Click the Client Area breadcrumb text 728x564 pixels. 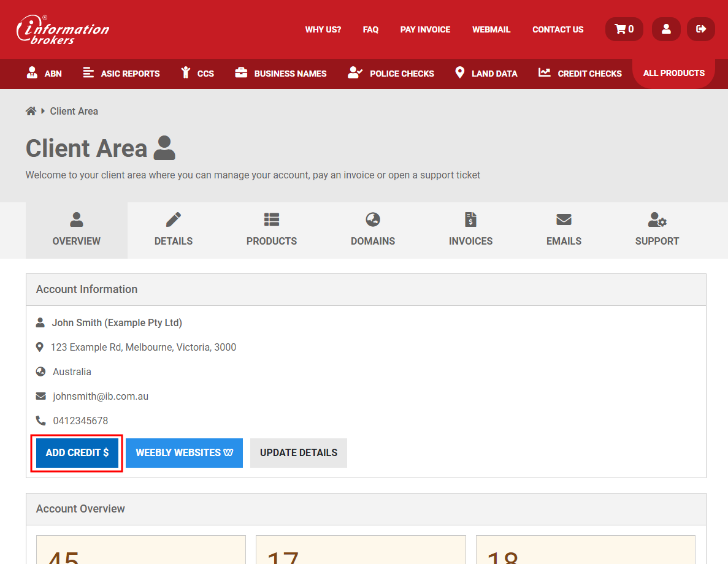(x=74, y=111)
